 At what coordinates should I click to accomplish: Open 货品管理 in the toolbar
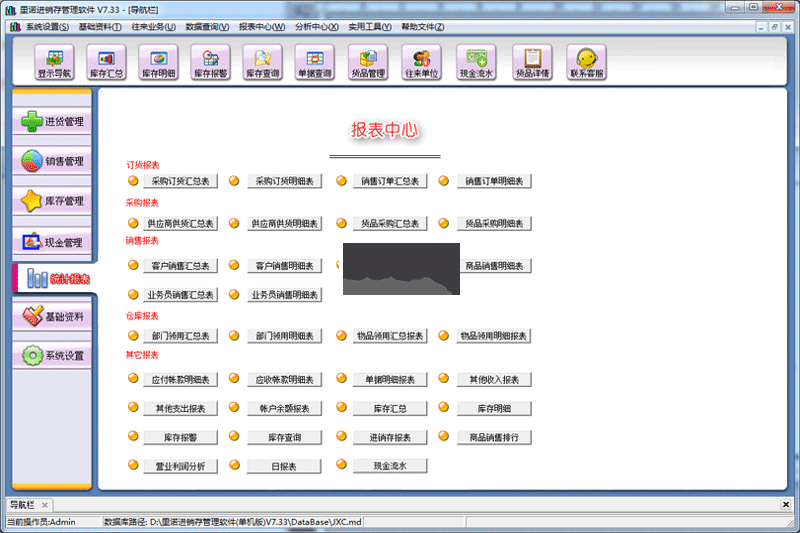point(368,62)
